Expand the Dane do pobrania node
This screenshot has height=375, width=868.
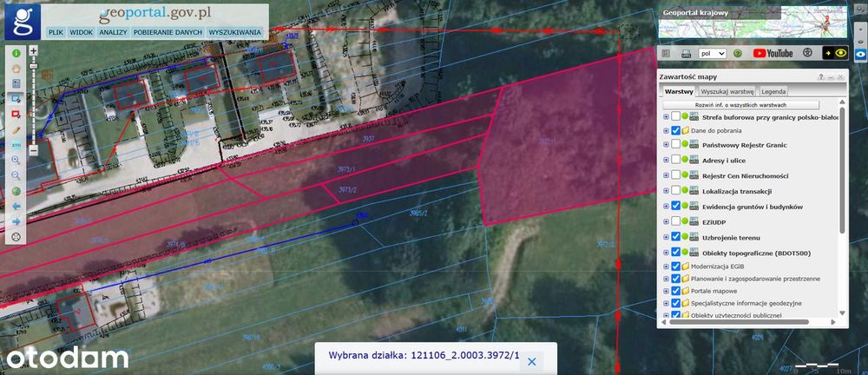point(666,131)
